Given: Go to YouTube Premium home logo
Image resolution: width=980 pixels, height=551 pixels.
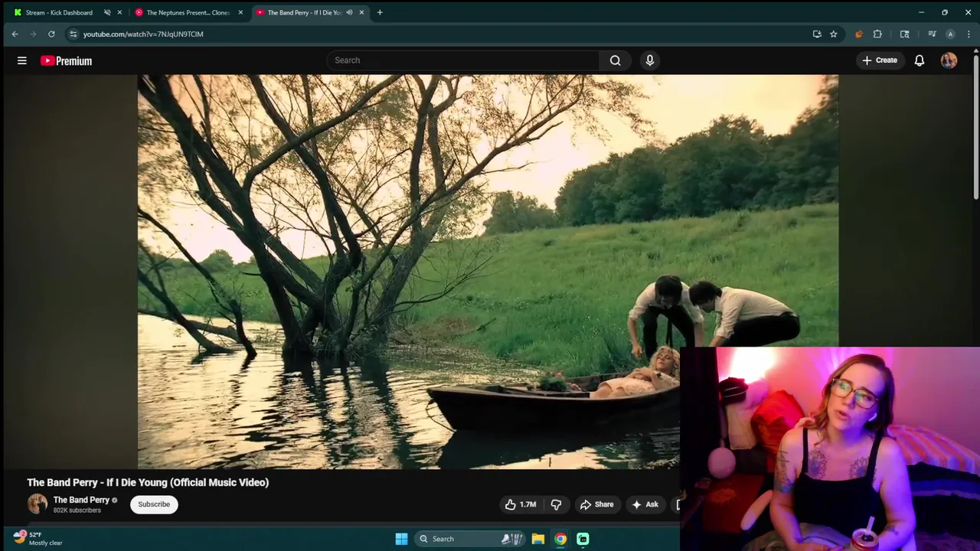Looking at the screenshot, I should pos(66,60).
